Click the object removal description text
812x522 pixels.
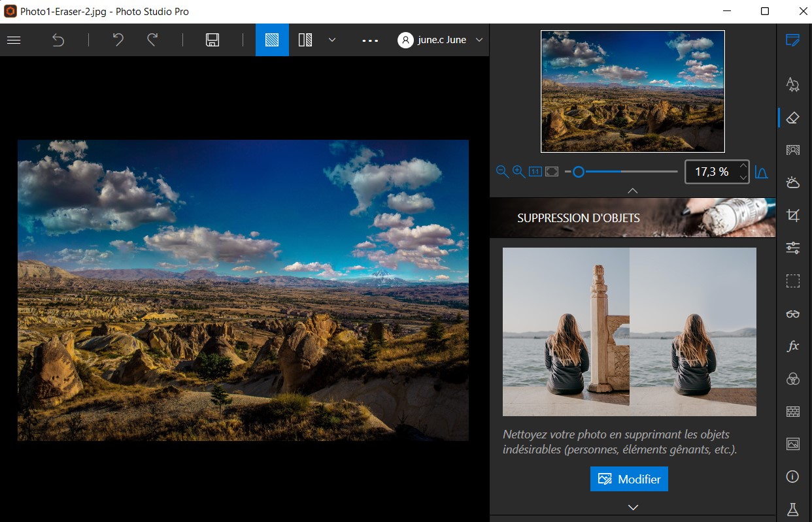[620, 442]
